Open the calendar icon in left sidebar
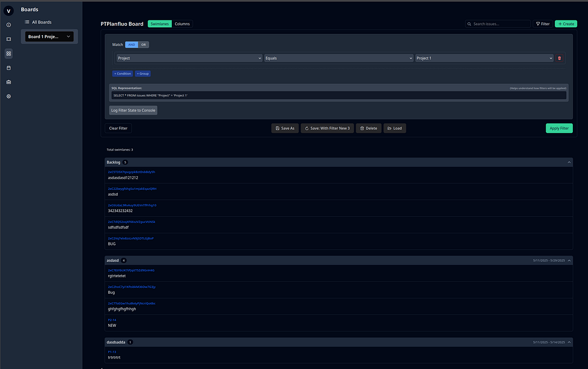The width and height of the screenshot is (588, 369). click(x=8, y=68)
